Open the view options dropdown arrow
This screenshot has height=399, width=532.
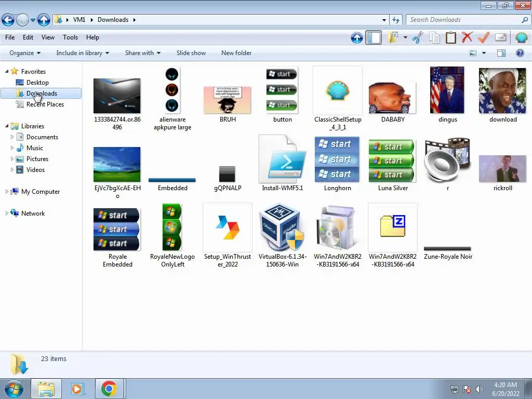tap(484, 53)
